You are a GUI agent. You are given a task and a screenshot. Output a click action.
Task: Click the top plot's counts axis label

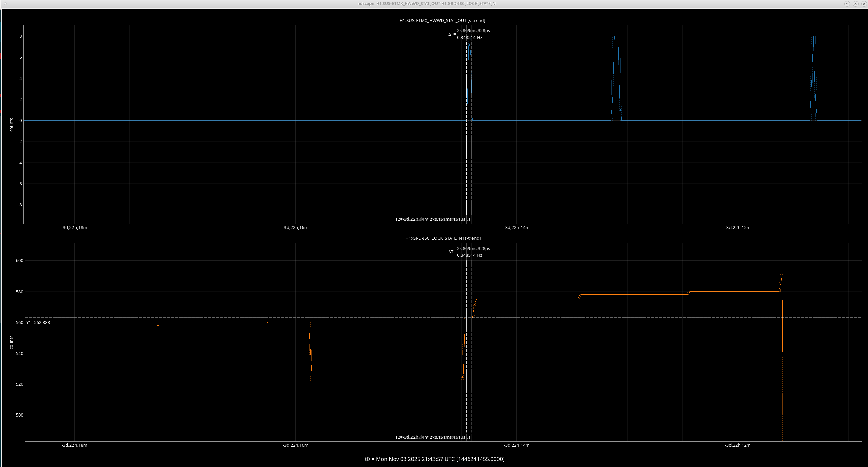(x=12, y=125)
